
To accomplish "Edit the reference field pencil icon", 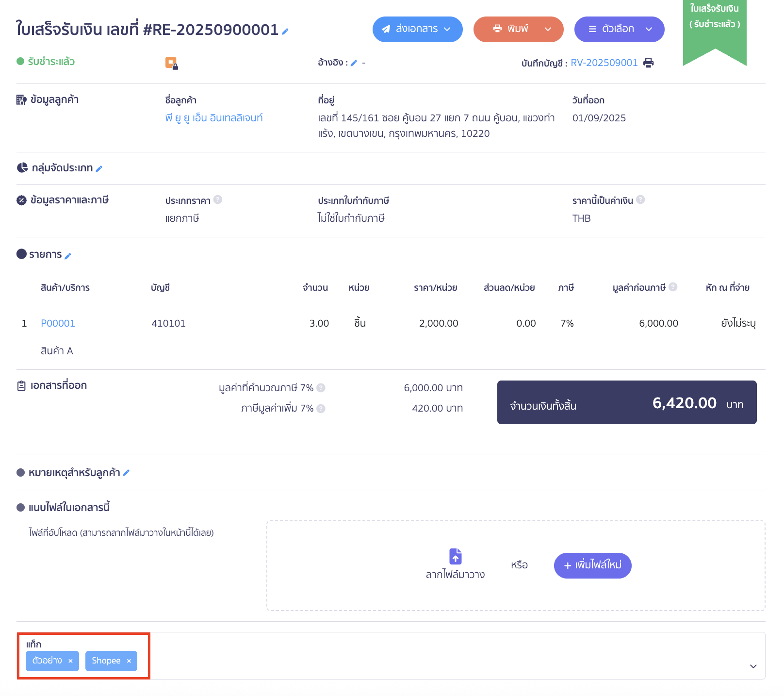I will click(x=354, y=63).
